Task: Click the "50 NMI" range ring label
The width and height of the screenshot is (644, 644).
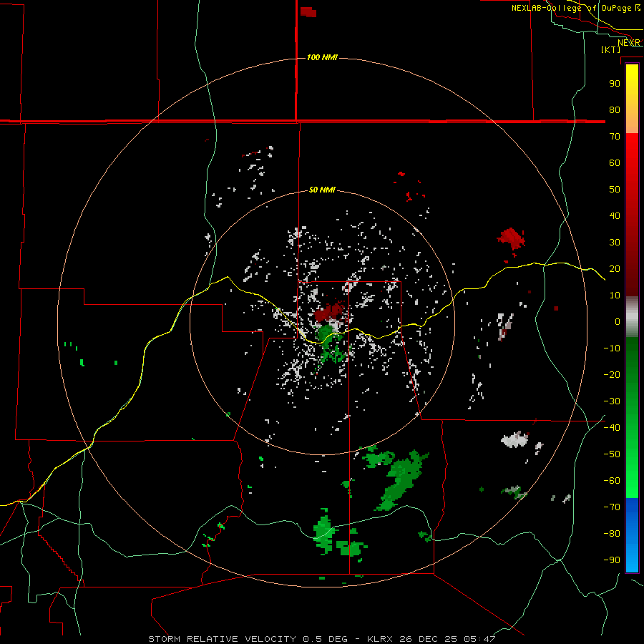Action: tap(322, 190)
